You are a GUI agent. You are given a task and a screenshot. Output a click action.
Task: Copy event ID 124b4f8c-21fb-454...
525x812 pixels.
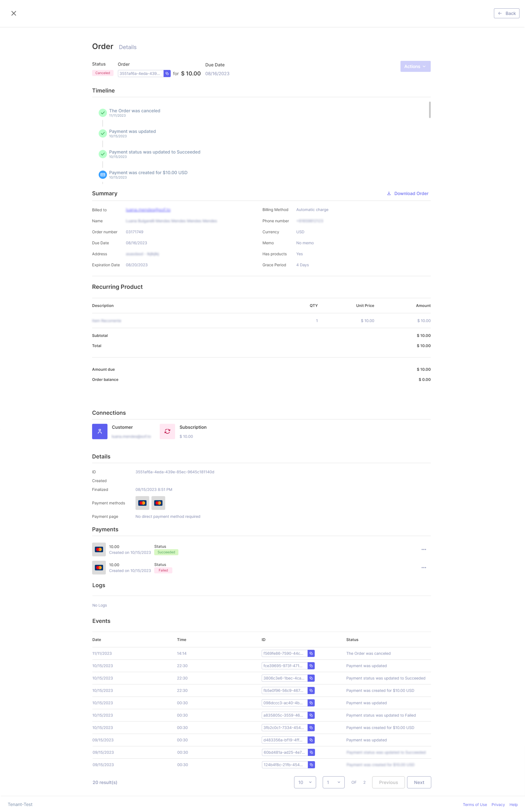point(311,765)
